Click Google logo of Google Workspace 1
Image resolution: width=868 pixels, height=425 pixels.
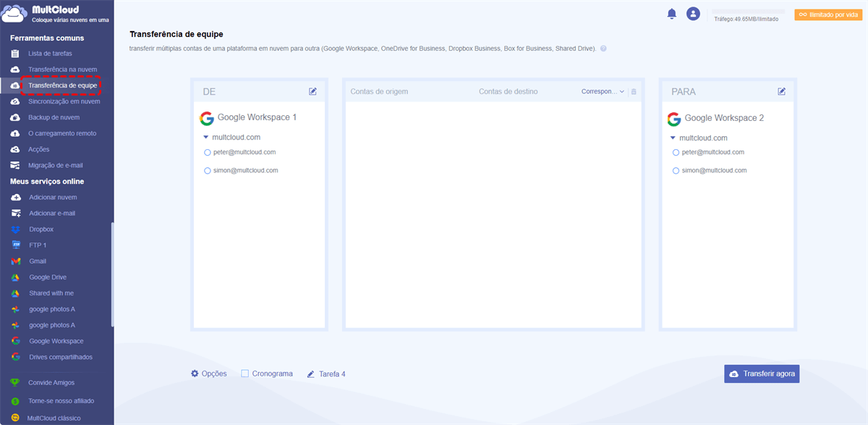pos(207,118)
